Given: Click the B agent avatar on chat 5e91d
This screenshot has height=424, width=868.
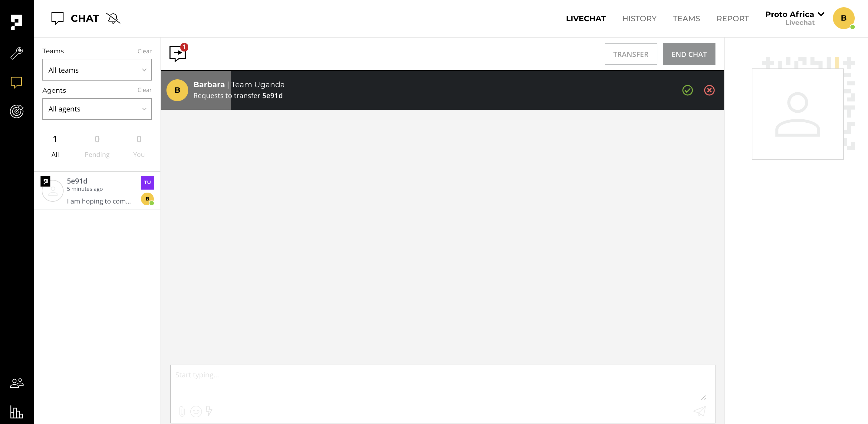Looking at the screenshot, I should (147, 199).
